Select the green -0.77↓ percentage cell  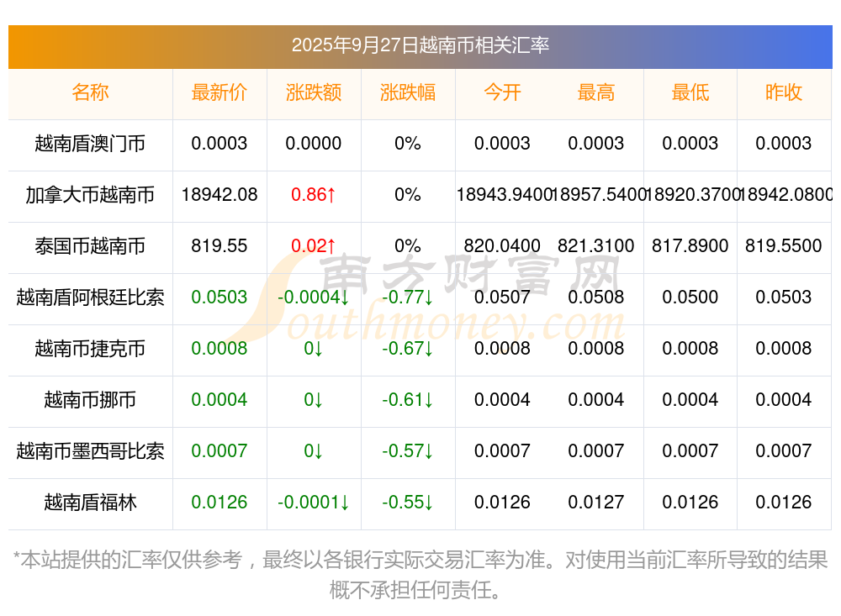pyautogui.click(x=408, y=297)
